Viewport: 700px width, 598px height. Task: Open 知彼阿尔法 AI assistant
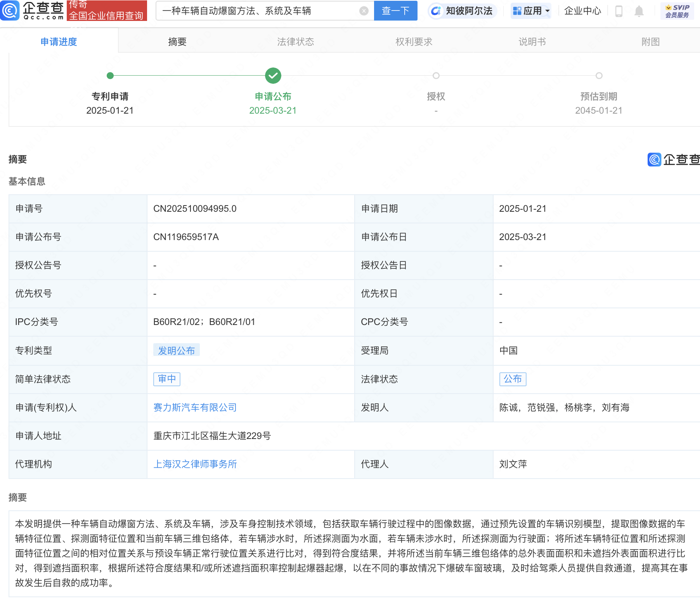(463, 11)
